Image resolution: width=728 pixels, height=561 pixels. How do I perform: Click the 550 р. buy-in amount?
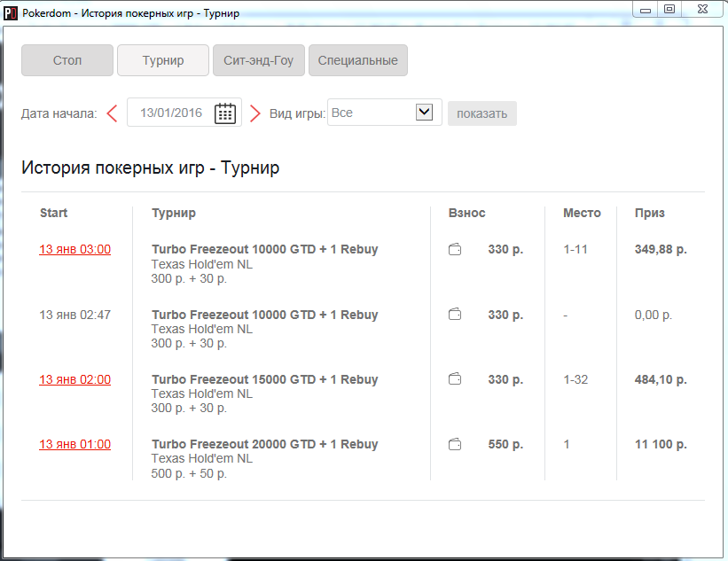(505, 445)
